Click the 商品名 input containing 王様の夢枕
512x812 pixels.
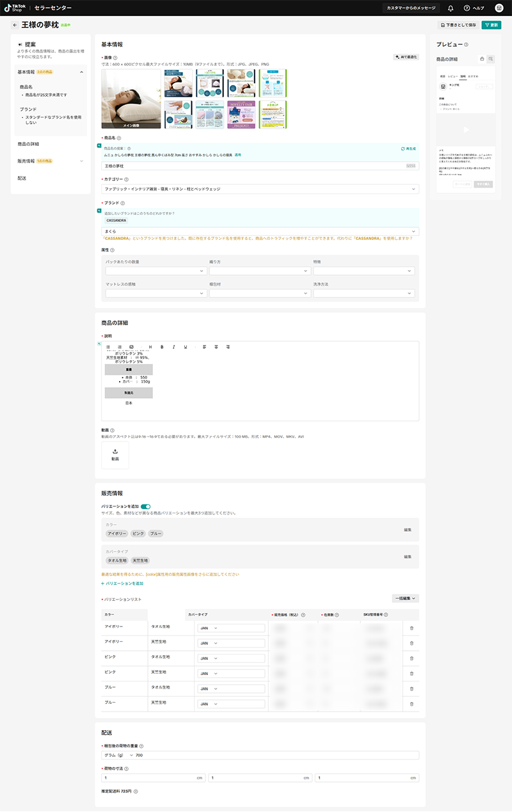point(260,166)
